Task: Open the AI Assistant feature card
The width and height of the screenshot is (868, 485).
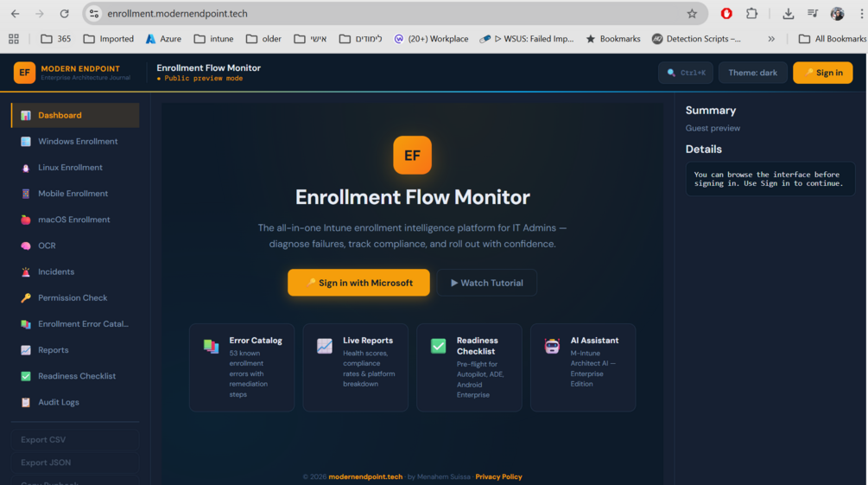Action: point(583,367)
